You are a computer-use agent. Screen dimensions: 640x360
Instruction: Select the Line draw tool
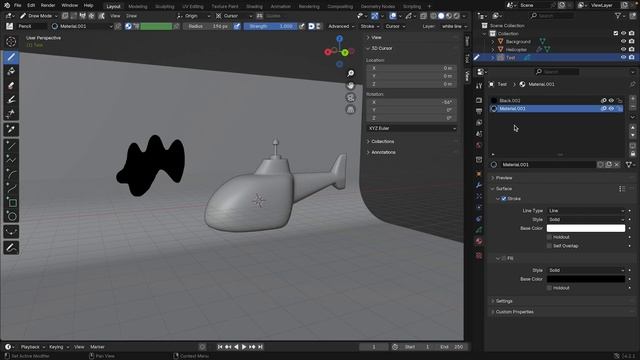click(x=11, y=146)
